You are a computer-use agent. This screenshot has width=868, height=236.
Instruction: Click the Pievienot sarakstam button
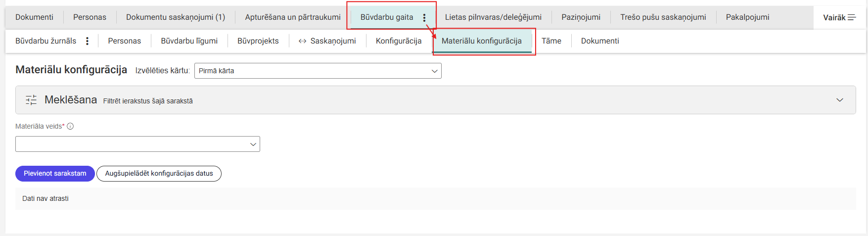coord(55,174)
